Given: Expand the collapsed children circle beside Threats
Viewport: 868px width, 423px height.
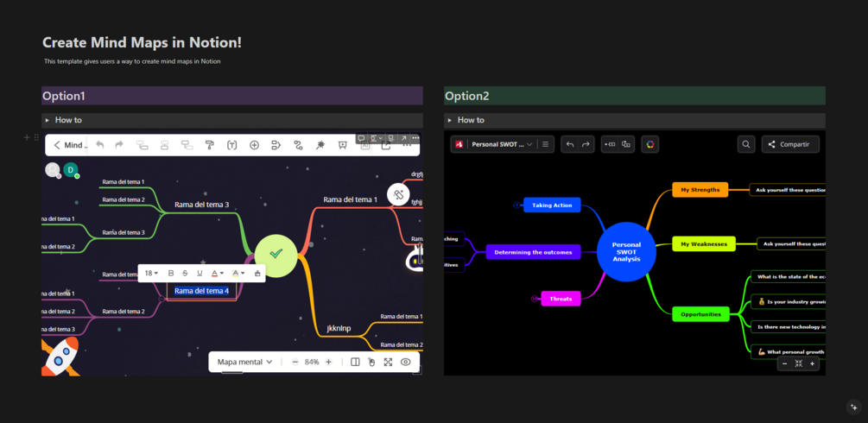Looking at the screenshot, I should pos(535,299).
